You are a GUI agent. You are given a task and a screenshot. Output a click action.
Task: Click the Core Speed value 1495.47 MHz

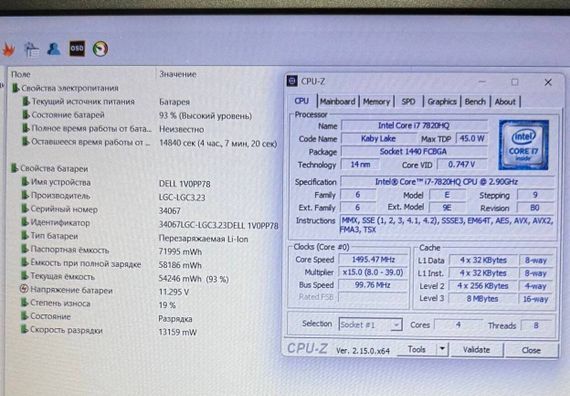pos(373,259)
